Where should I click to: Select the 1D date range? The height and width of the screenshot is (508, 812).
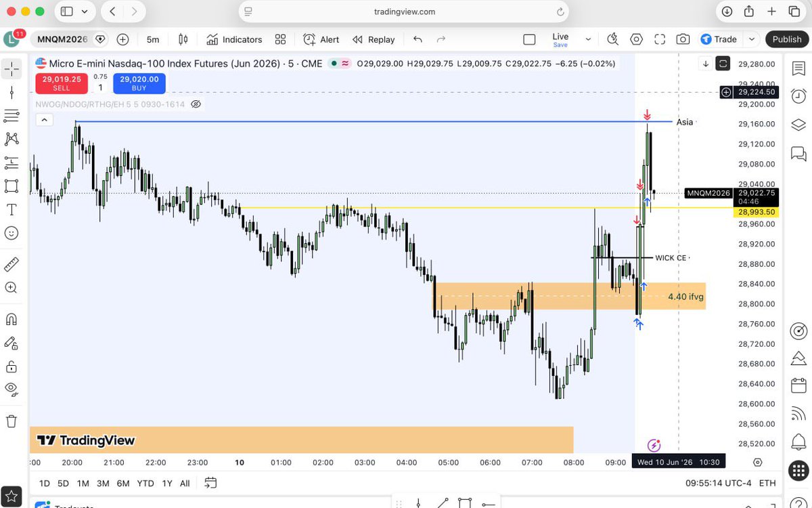pos(44,483)
